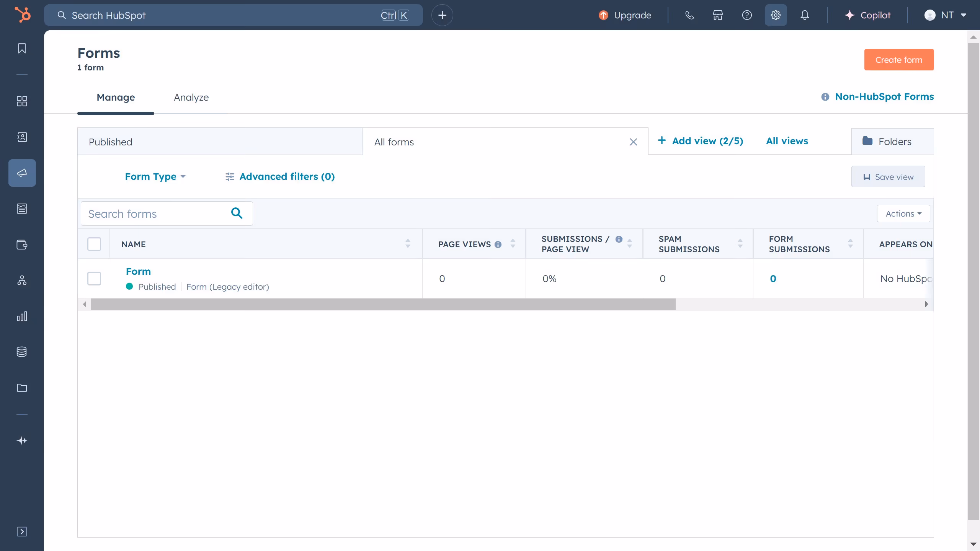Select the checkbox next to Form

tap(94, 279)
